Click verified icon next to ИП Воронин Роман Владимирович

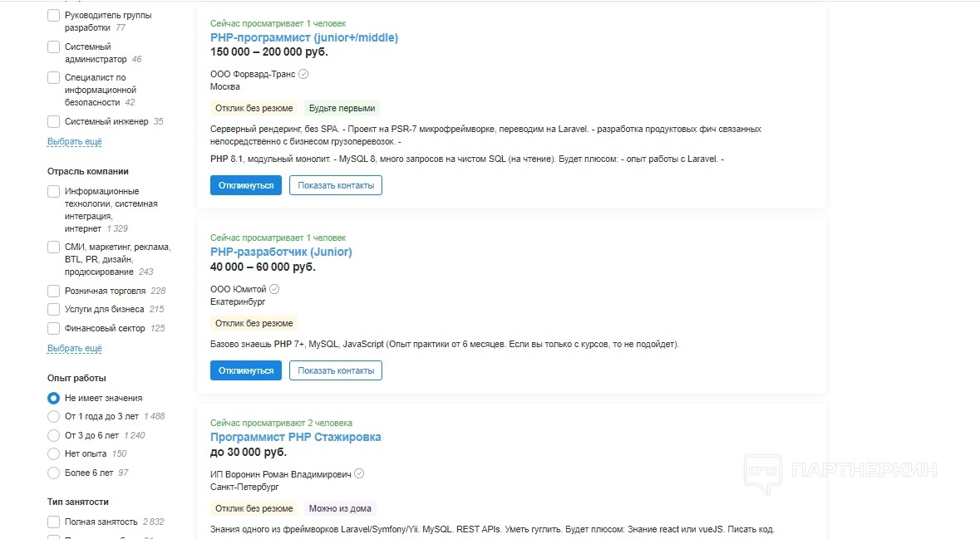point(359,473)
